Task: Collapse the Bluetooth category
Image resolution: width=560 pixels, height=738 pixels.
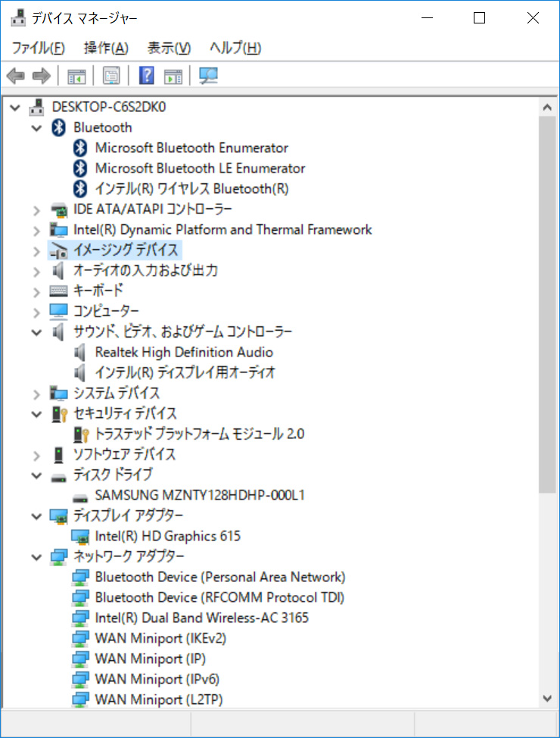Action: [37, 128]
